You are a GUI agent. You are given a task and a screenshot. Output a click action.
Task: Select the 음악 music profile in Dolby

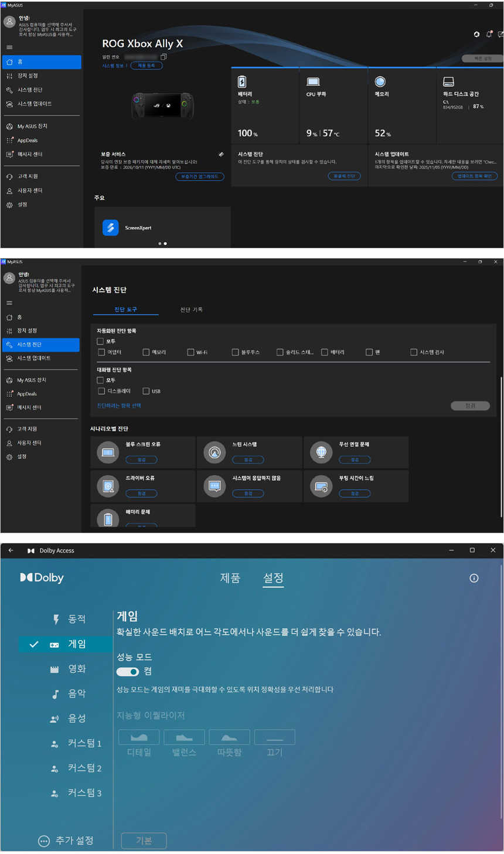coord(77,693)
